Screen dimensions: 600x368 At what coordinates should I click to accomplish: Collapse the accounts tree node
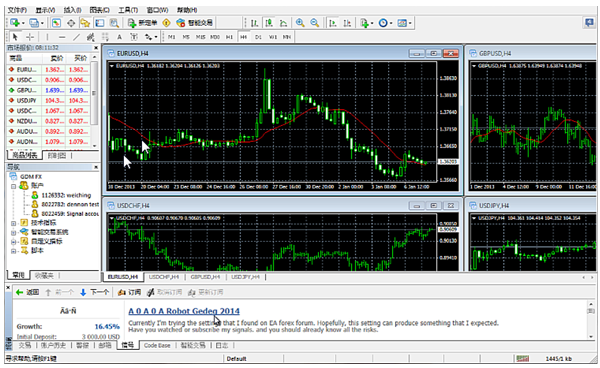[13, 186]
